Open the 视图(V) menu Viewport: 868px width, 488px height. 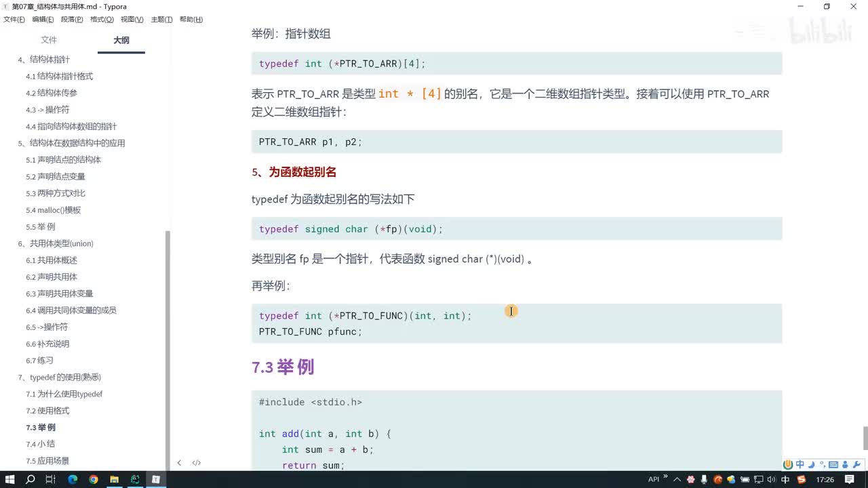pyautogui.click(x=132, y=20)
